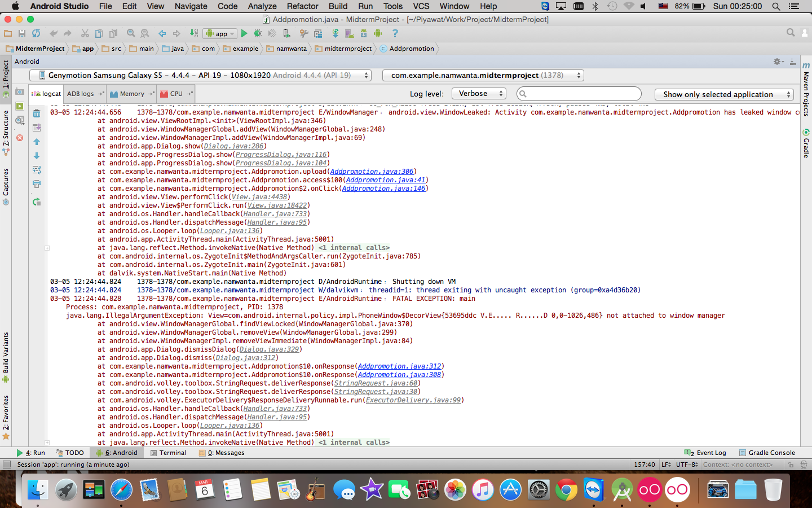Image resolution: width=812 pixels, height=508 pixels.
Task: Start screen recording with the green video icon
Action: click(x=20, y=106)
